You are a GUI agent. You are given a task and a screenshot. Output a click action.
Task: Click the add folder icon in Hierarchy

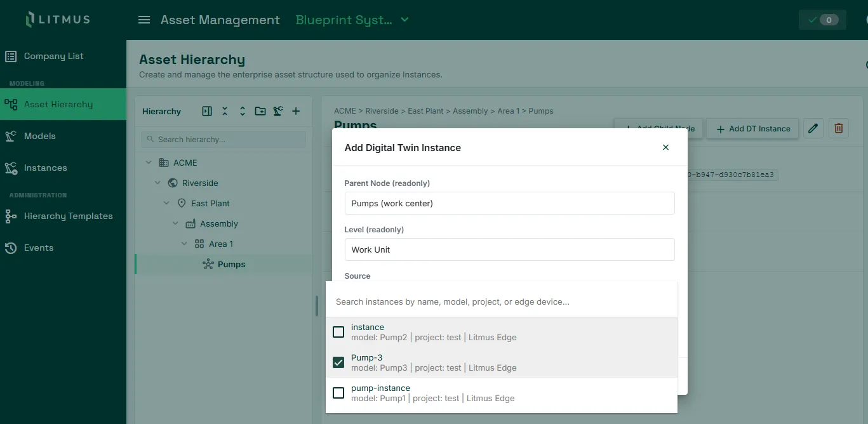260,111
